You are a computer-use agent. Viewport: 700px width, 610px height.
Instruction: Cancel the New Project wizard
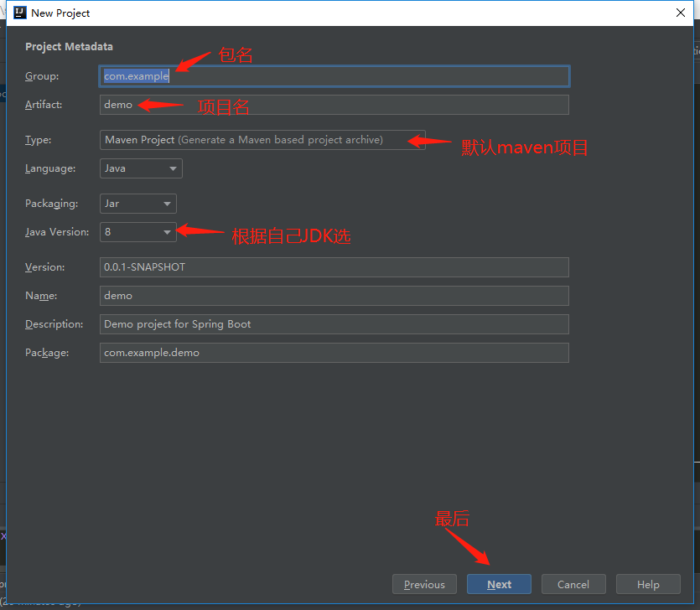coord(573,584)
